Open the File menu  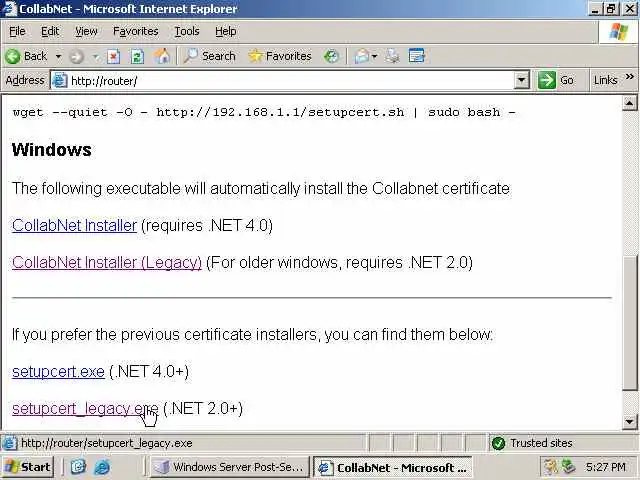17,31
